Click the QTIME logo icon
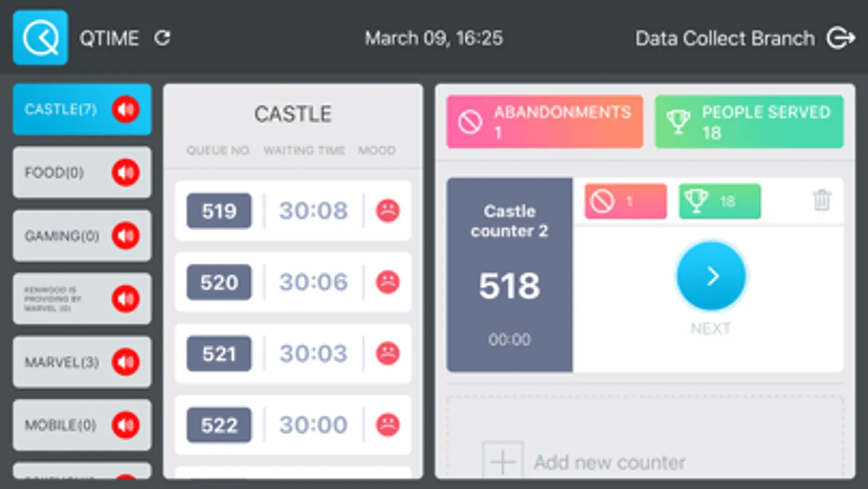868x489 pixels. tap(41, 38)
